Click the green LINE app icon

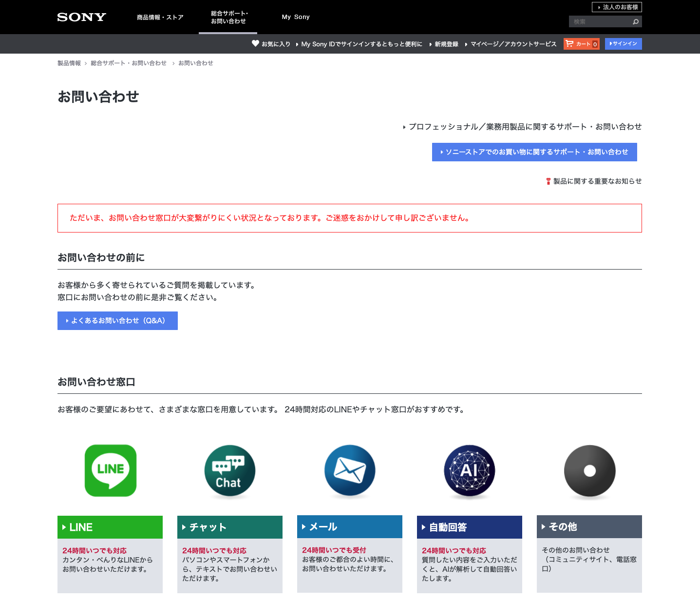click(x=111, y=470)
